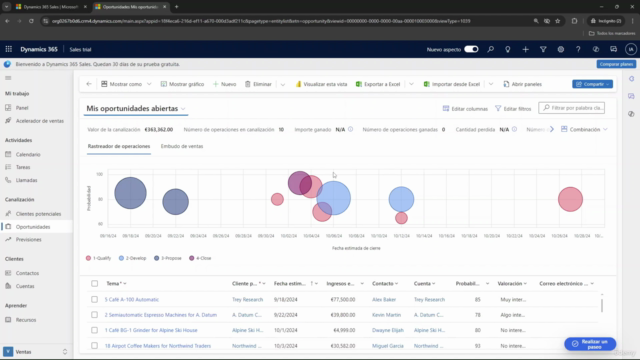This screenshot has width=640, height=360.
Task: Open Kevin Martin contact link
Action: (386, 315)
